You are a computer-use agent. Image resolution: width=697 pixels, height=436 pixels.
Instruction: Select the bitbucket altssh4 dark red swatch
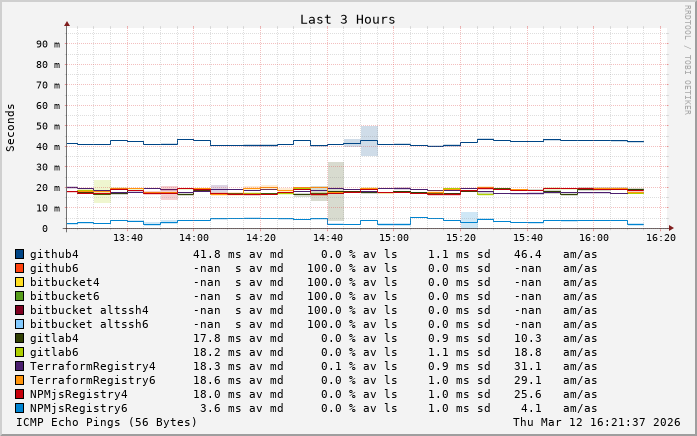20,310
